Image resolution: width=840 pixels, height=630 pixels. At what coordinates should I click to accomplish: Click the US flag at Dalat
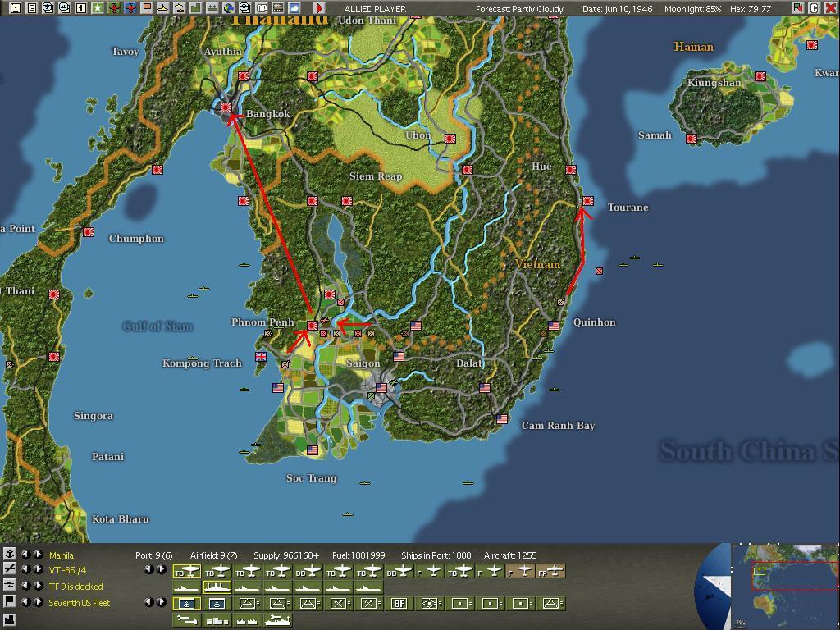[x=485, y=387]
